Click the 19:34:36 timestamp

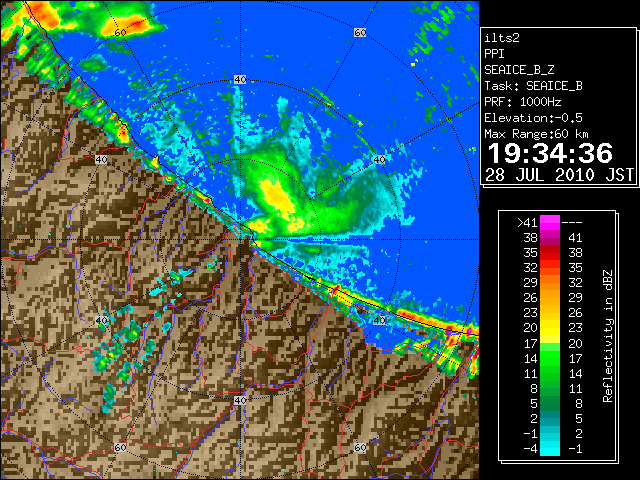(x=550, y=153)
